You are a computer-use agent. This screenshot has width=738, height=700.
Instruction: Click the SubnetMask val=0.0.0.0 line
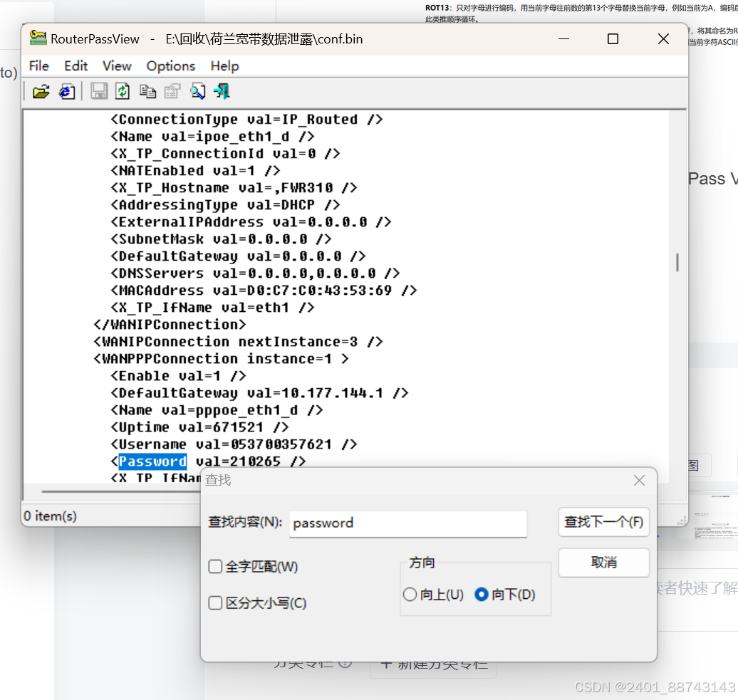pyautogui.click(x=222, y=239)
